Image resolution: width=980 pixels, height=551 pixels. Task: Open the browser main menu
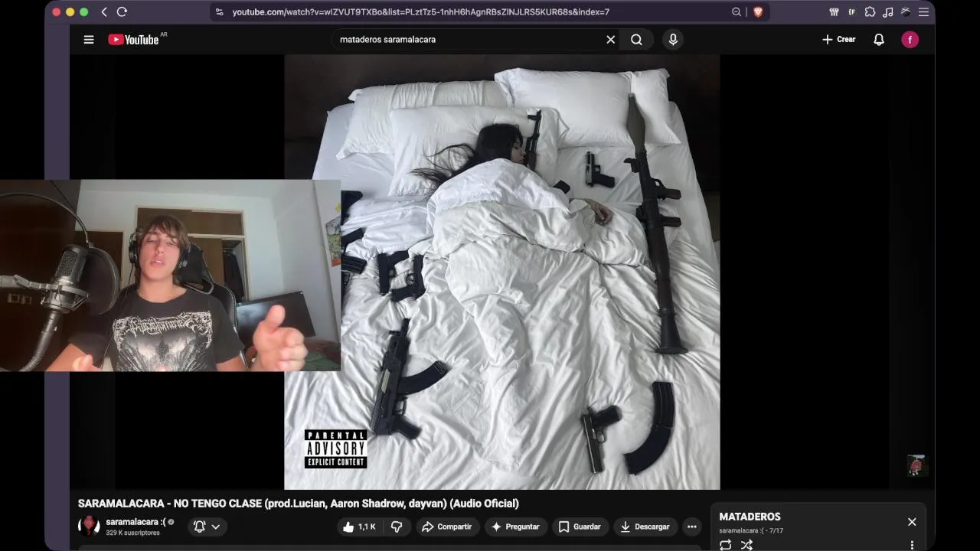coord(923,11)
